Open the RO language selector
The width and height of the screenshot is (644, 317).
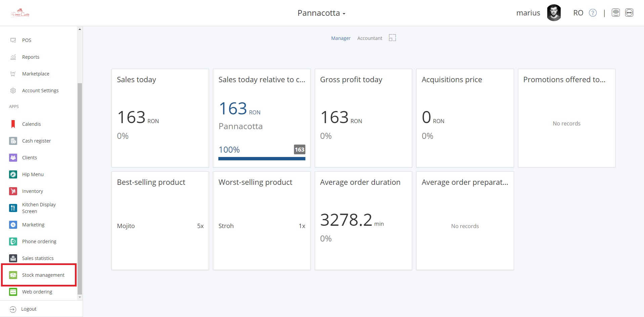tap(578, 13)
